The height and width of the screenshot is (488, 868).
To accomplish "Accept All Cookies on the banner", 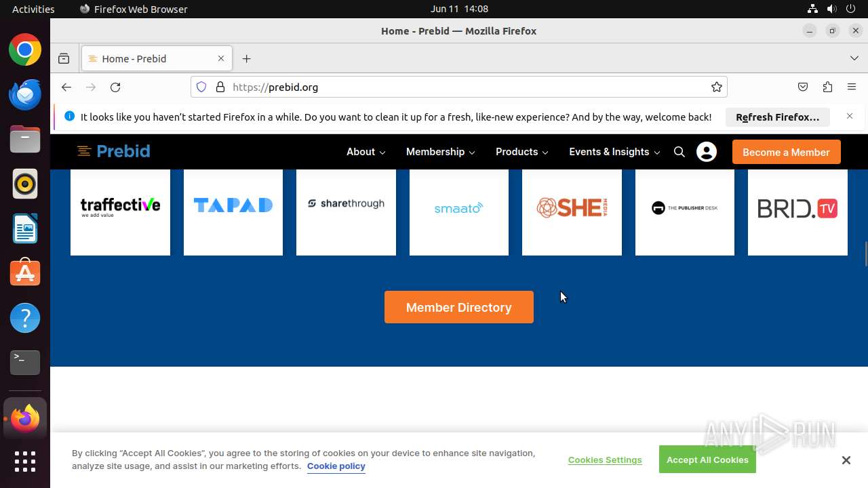I will (x=707, y=460).
